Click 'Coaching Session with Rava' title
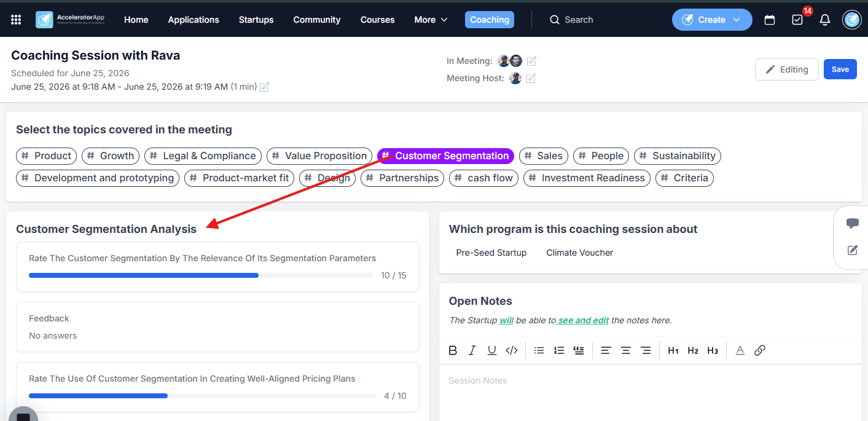The width and height of the screenshot is (868, 421). click(96, 55)
